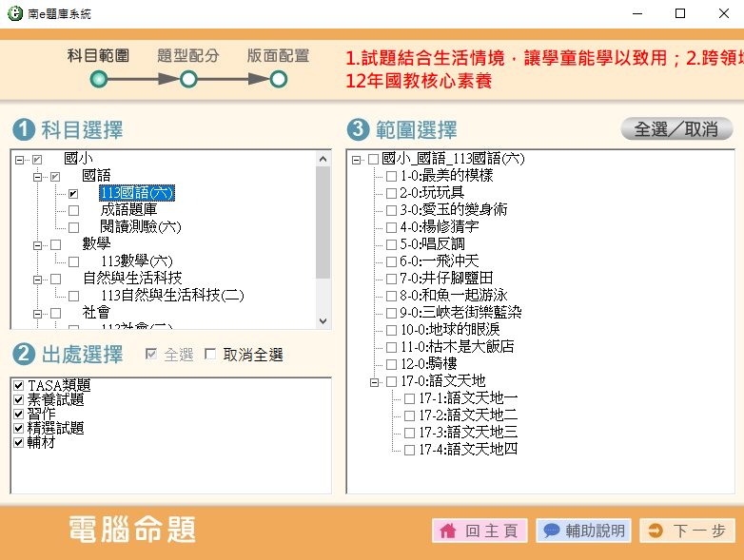The width and height of the screenshot is (744, 560).
Task: Enable the 取消全選 checkbox
Action: (211, 355)
